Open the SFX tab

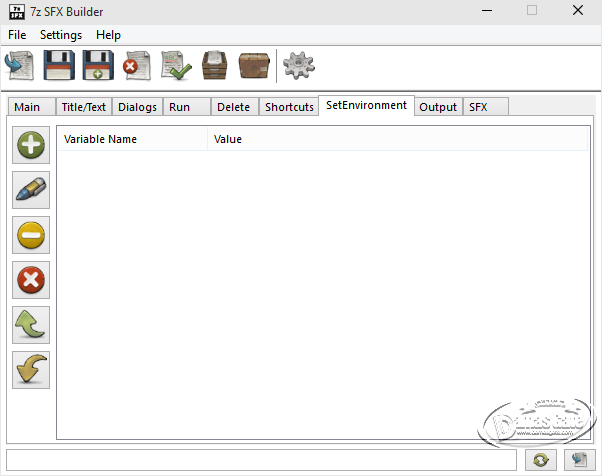486,107
